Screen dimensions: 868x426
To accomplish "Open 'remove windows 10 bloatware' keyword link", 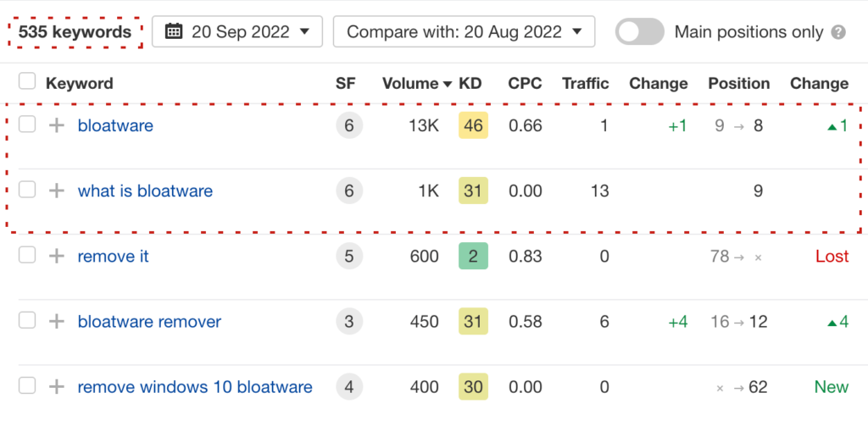I will pyautogui.click(x=195, y=387).
